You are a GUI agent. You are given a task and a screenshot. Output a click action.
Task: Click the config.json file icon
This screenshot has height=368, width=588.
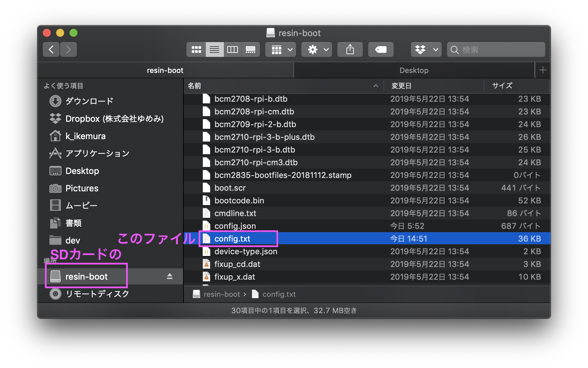206,226
